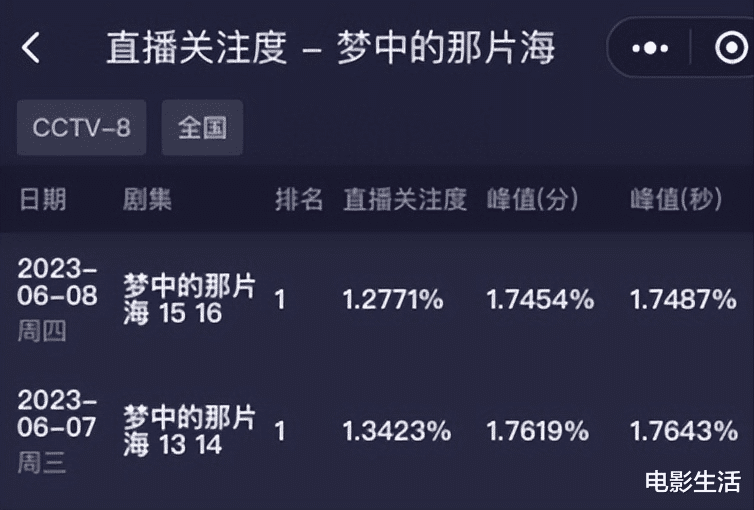Click the 峰值(秒) column header
This screenshot has width=754, height=510.
click(x=676, y=199)
